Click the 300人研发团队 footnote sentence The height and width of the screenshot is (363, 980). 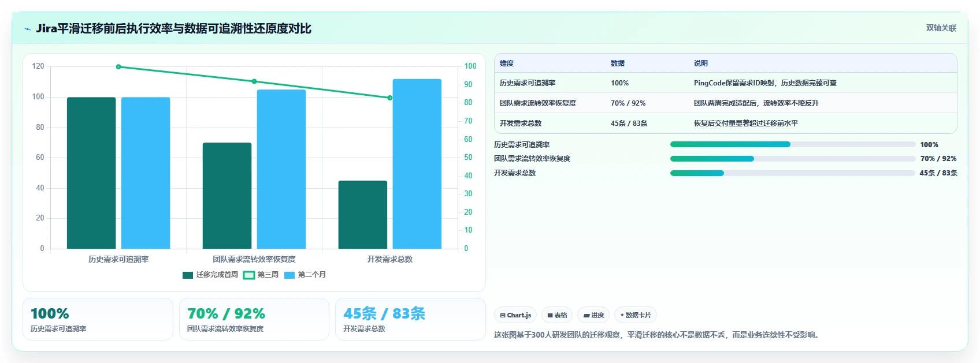coord(658,335)
